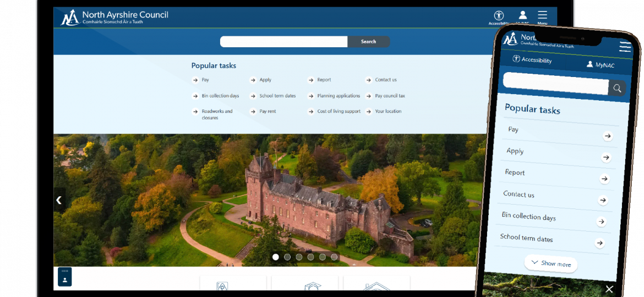Select the last carousel slide dot
The height and width of the screenshot is (297, 644).
[x=334, y=257]
